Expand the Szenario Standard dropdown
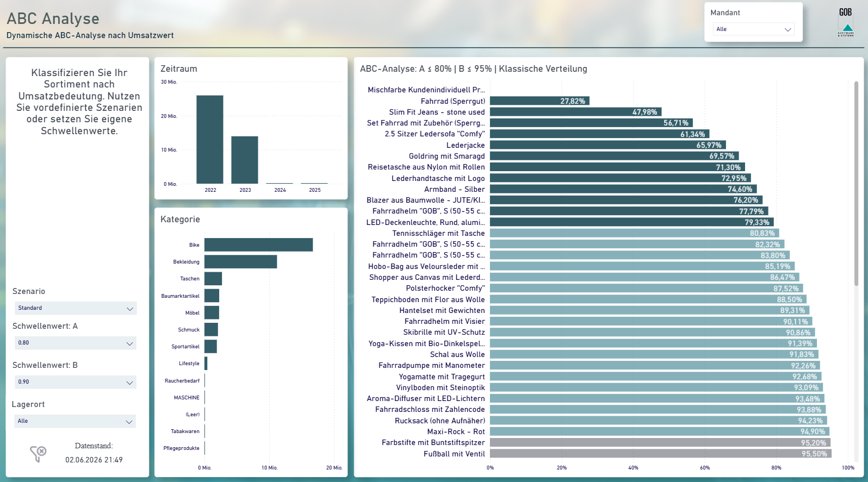Viewport: 868px width, 482px height. pos(76,308)
